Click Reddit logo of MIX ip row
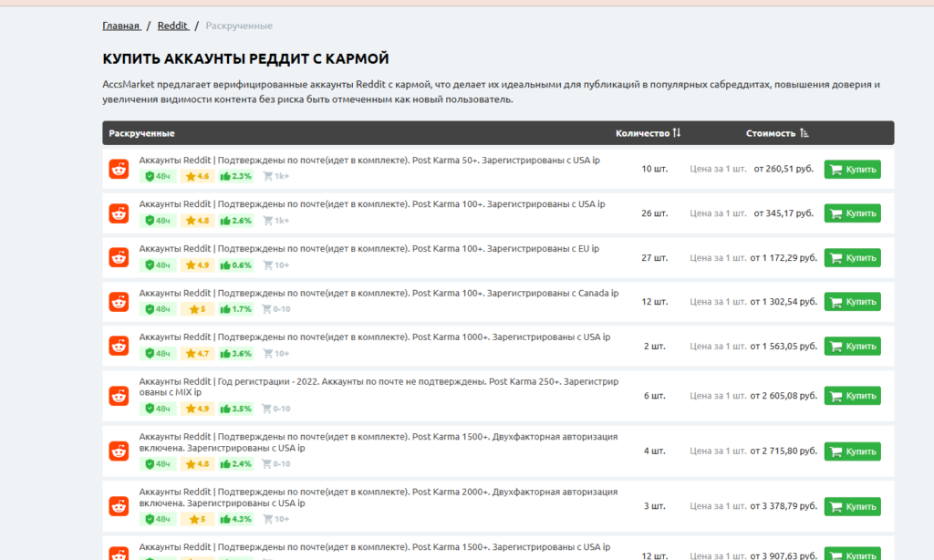934x560 pixels. click(x=119, y=396)
